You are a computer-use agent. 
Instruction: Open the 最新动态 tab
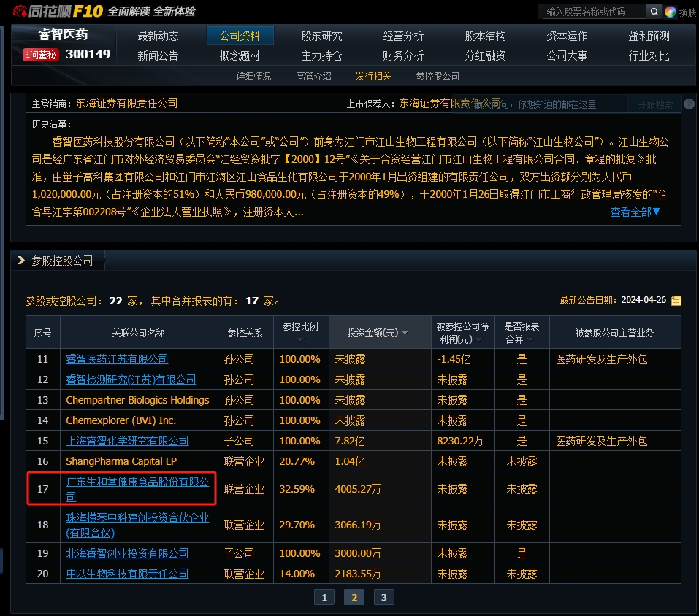click(x=158, y=36)
